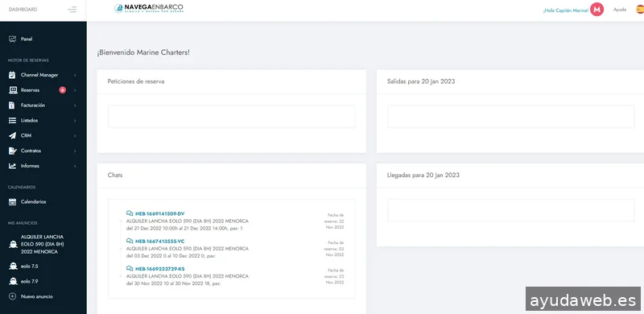This screenshot has width=644, height=314.
Task: Click the Chats panel heading
Action: coord(115,175)
